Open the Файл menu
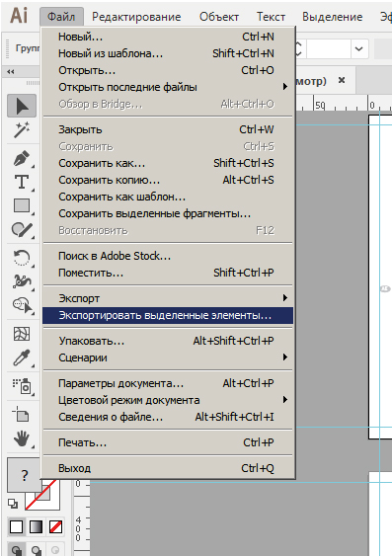This screenshot has height=556, width=392. coord(61,17)
